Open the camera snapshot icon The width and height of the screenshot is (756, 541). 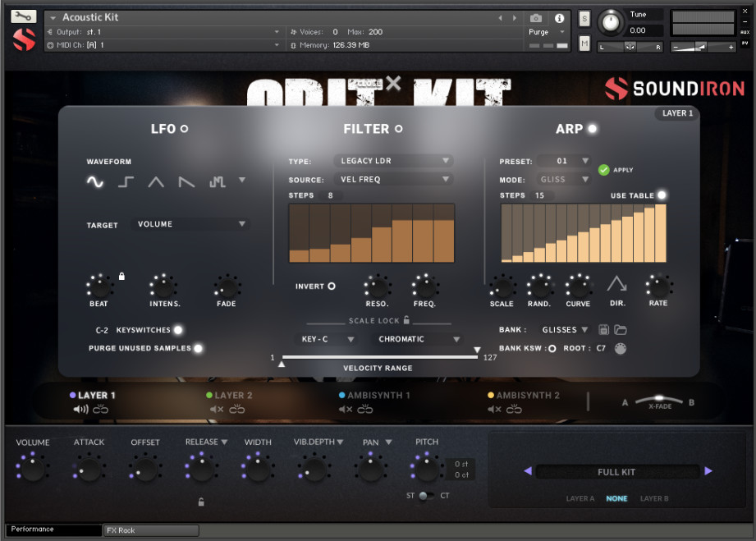click(536, 18)
